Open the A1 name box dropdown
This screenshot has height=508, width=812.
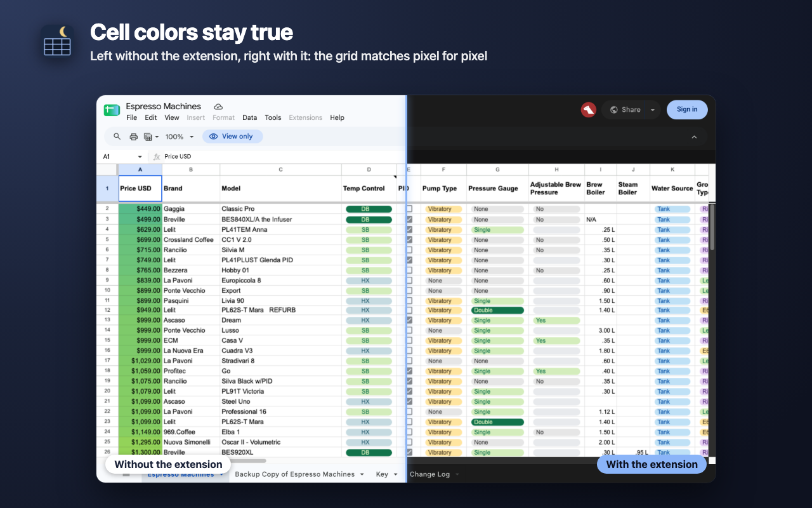point(140,157)
